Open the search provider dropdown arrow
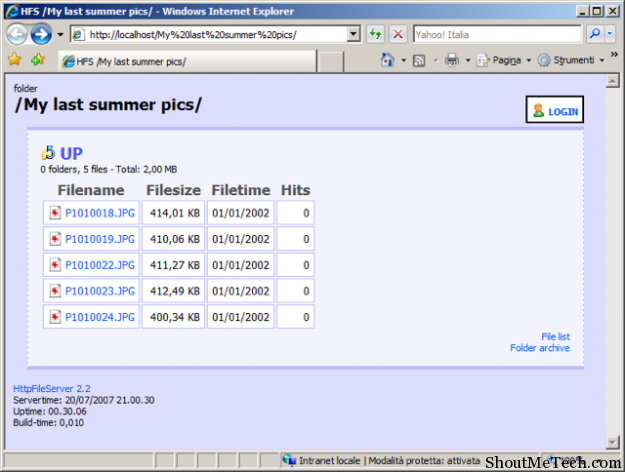 point(610,34)
